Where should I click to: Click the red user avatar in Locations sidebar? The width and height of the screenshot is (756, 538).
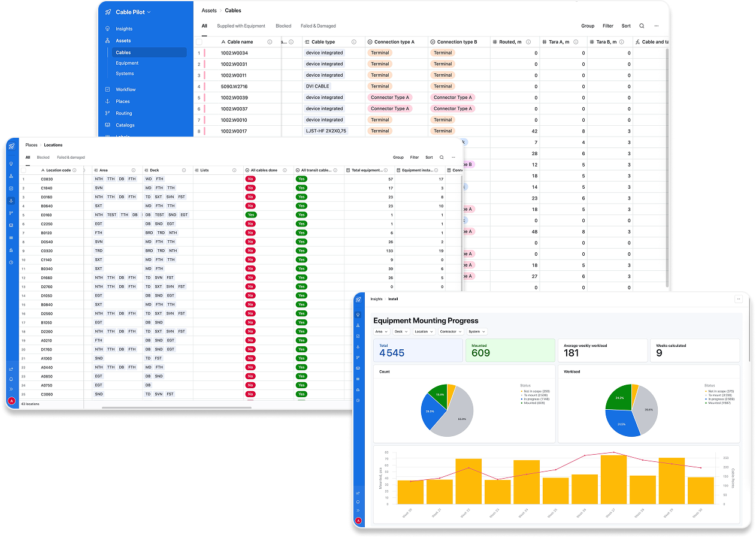coord(11,401)
